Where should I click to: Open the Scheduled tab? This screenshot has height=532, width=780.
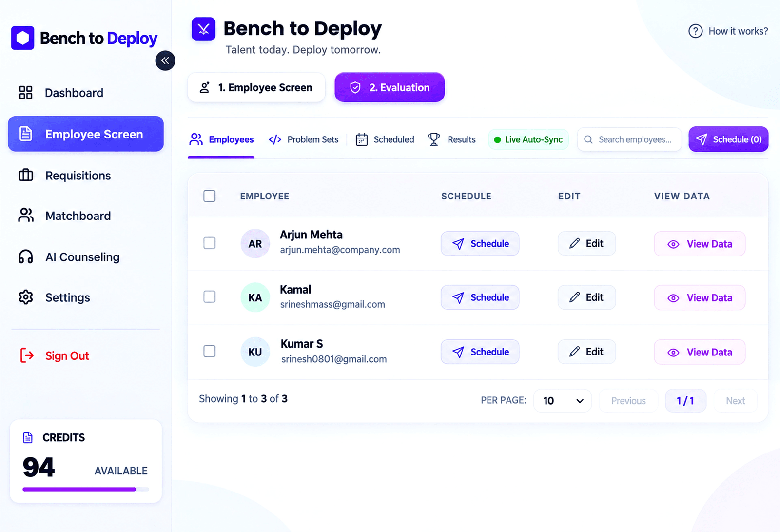point(385,139)
